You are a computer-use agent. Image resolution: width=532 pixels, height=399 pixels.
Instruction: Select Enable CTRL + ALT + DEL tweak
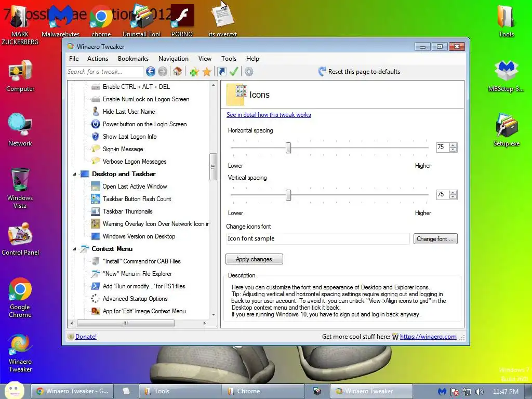(136, 87)
